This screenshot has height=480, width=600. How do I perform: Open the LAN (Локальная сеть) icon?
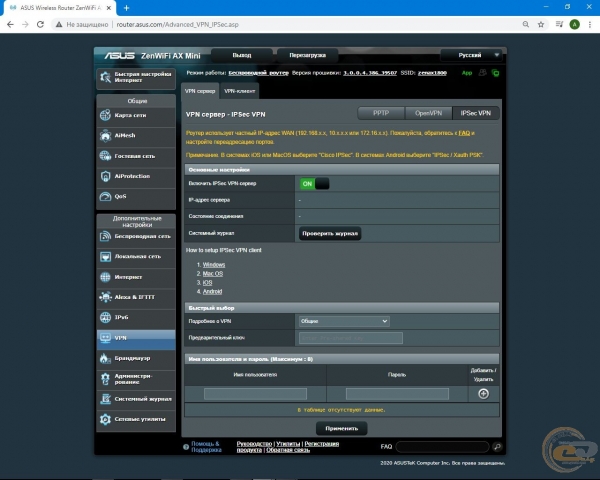(105, 256)
